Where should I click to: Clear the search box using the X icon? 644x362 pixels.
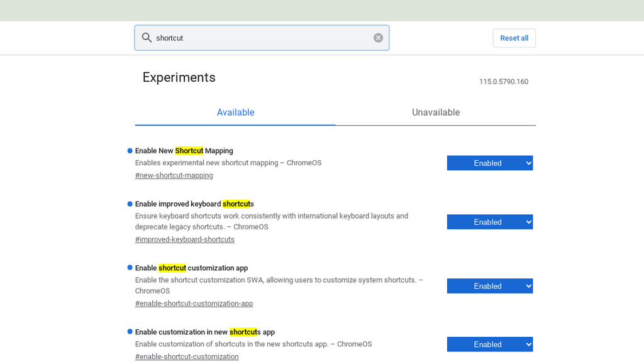pyautogui.click(x=378, y=37)
